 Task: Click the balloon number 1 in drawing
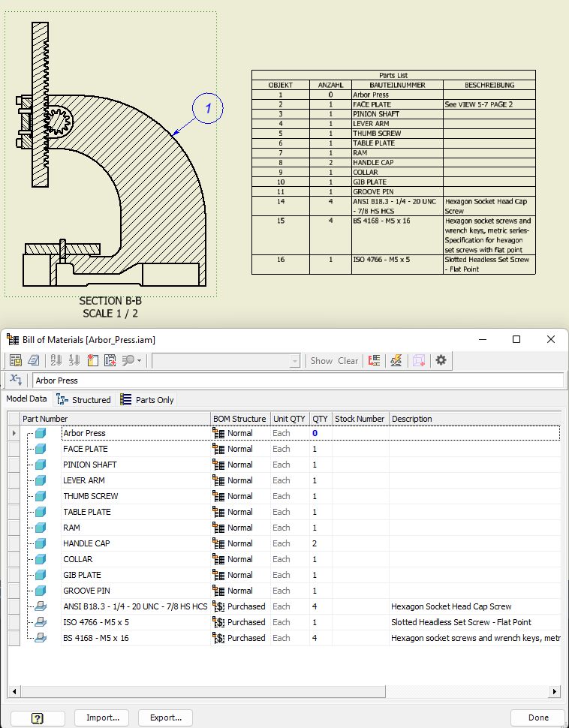[208, 109]
